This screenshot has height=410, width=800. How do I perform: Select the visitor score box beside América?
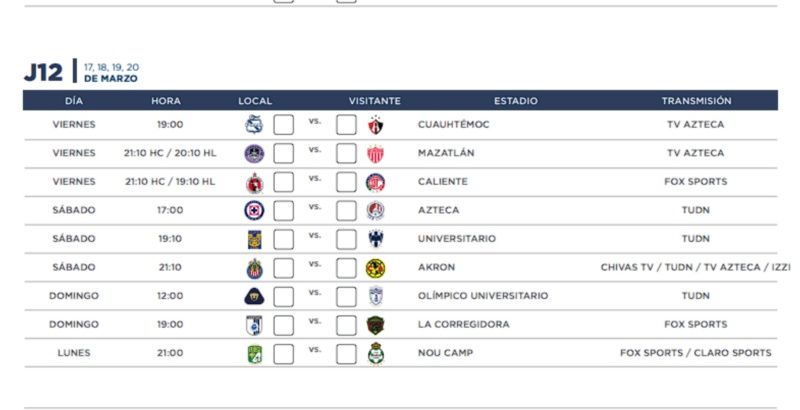pos(346,268)
